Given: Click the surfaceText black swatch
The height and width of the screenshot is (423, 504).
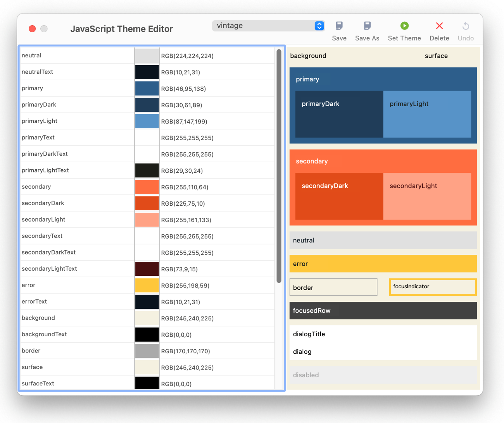Looking at the screenshot, I should point(147,383).
